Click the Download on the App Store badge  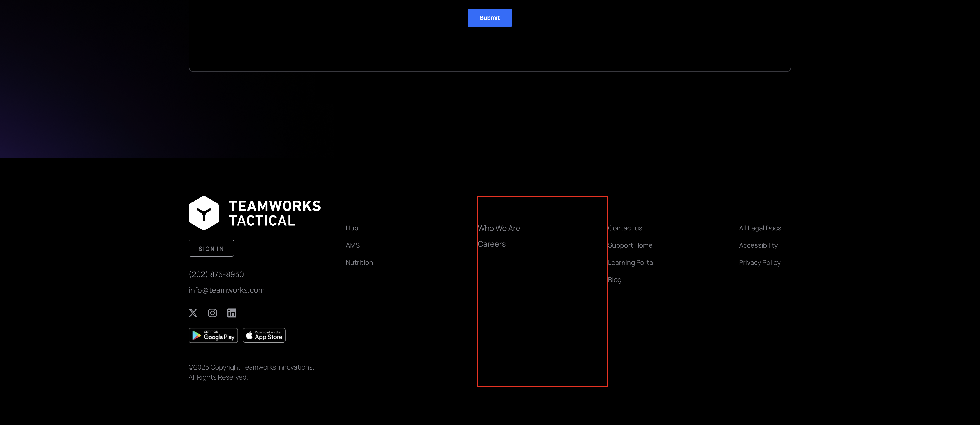264,335
